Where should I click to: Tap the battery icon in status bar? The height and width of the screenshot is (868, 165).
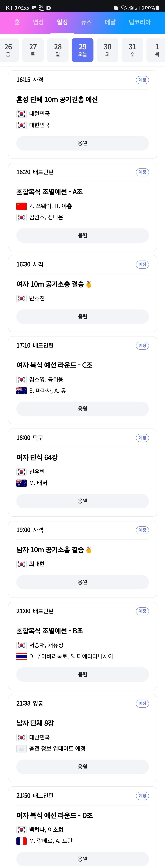pos(157,8)
